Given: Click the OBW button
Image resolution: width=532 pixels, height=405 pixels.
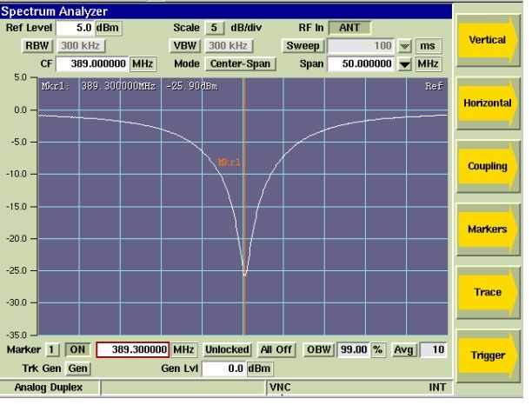Looking at the screenshot, I should click(x=317, y=349).
